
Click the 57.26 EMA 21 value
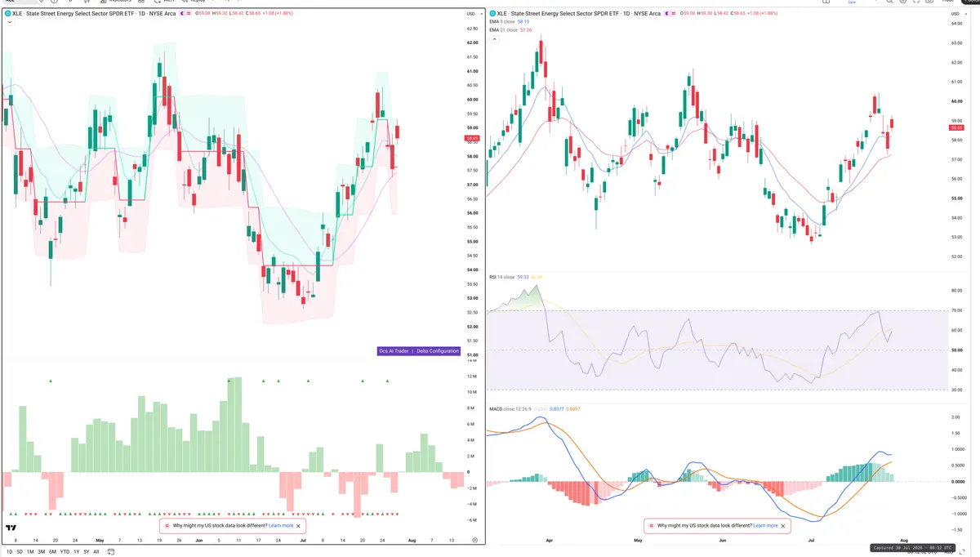pyautogui.click(x=526, y=30)
